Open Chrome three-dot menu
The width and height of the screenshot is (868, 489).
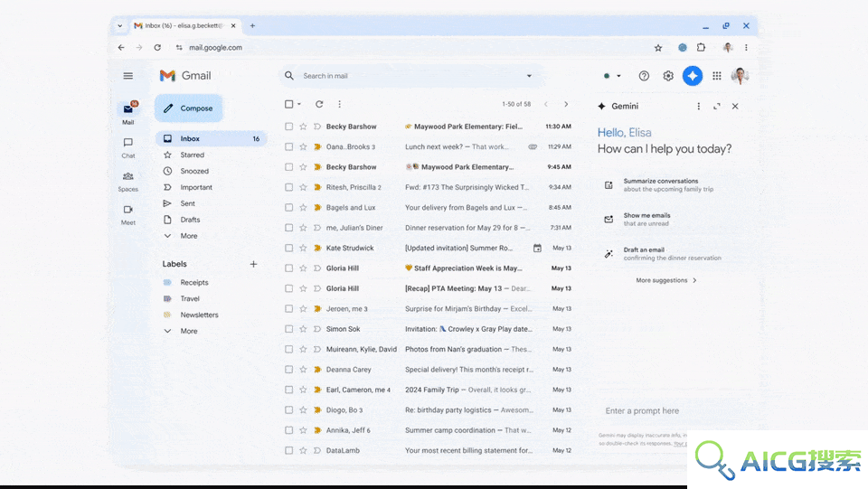[x=746, y=48]
